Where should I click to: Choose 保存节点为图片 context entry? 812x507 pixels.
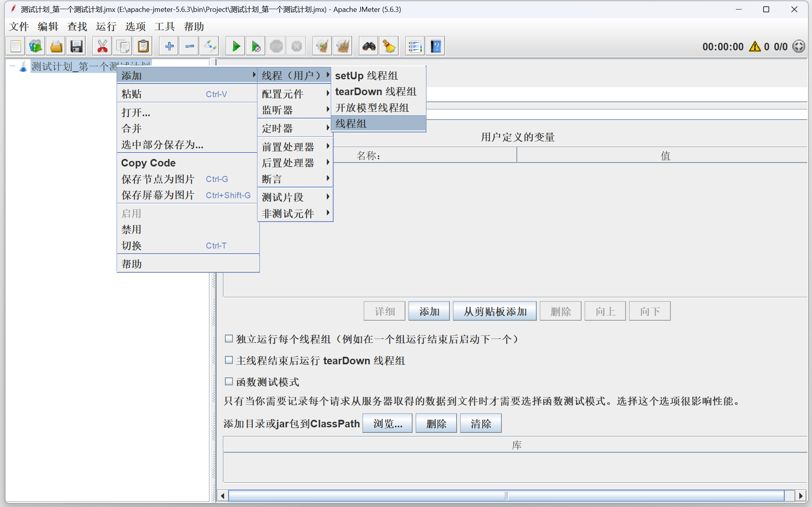click(187, 179)
